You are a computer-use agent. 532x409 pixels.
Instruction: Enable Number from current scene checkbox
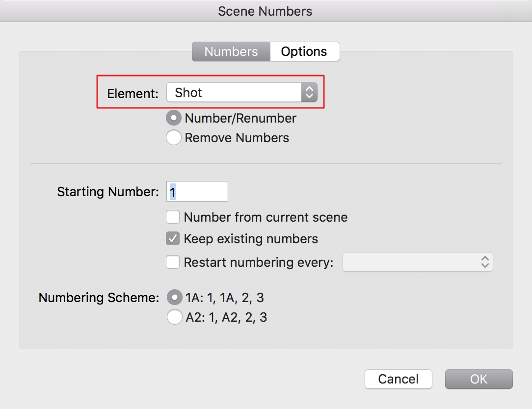click(x=173, y=217)
